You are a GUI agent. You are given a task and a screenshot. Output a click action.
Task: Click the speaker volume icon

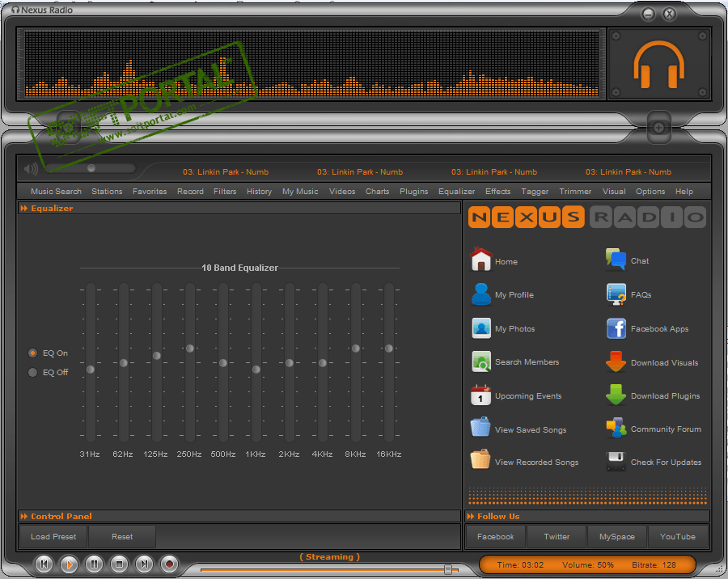[x=31, y=168]
